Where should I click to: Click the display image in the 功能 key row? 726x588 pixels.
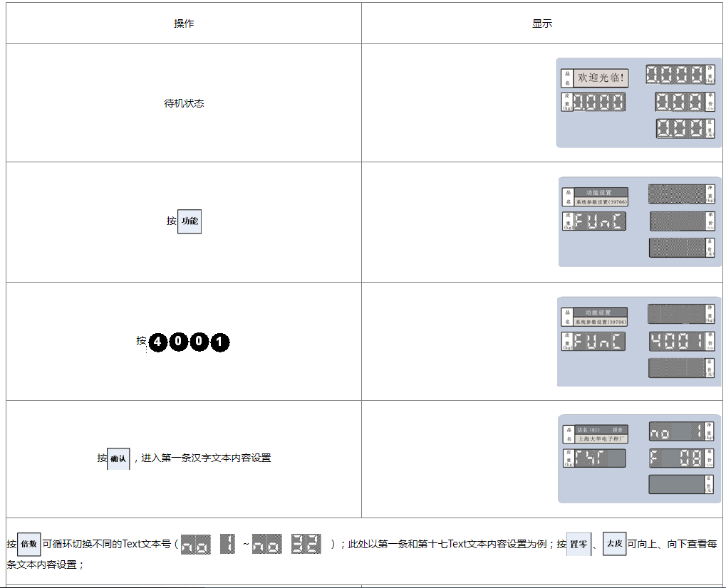tap(638, 221)
